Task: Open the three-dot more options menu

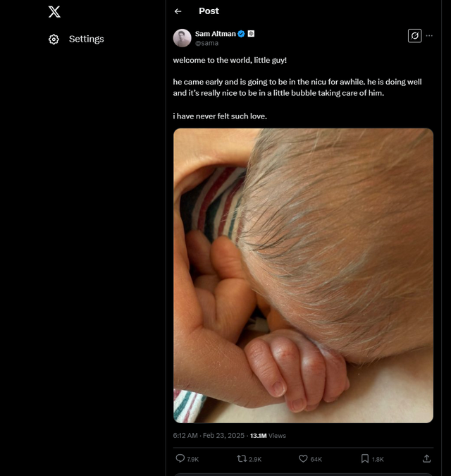Action: pos(429,35)
